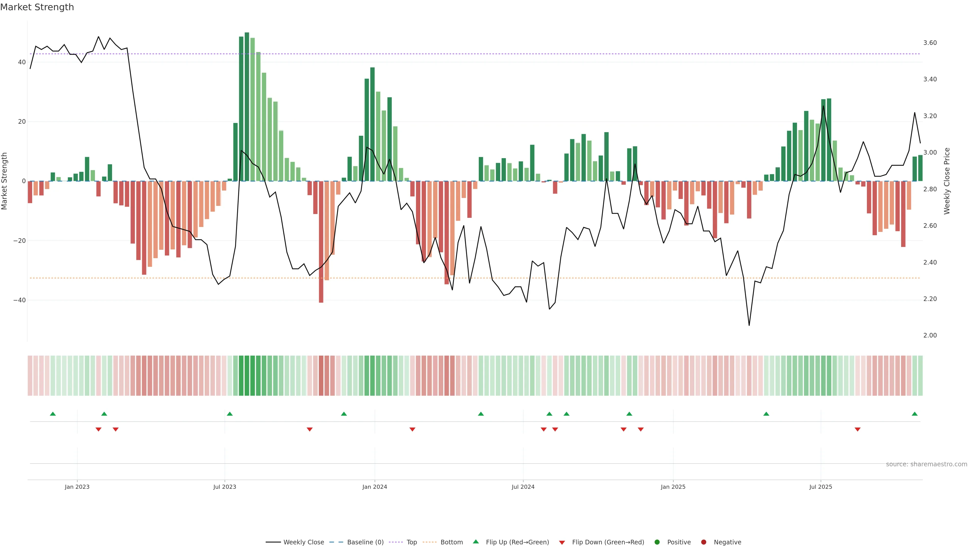Click the source: sharemaestro.com text
This screenshot has height=551, width=980.
point(926,464)
